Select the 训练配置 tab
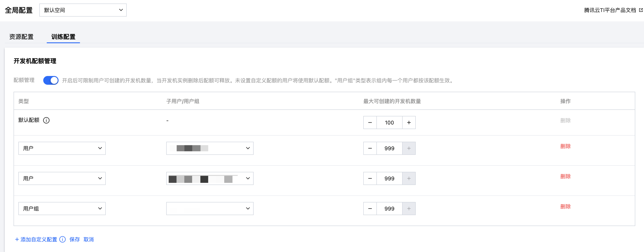This screenshot has height=252, width=644. [63, 37]
